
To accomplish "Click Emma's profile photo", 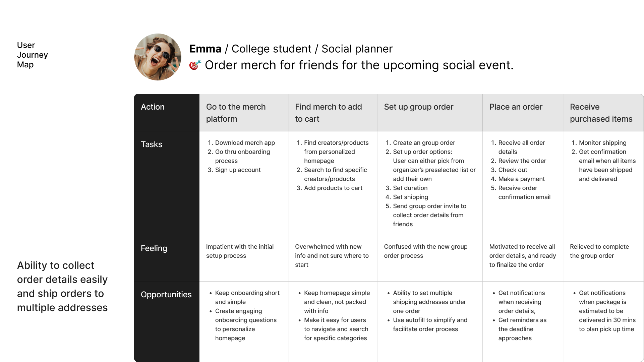I will 158,57.
